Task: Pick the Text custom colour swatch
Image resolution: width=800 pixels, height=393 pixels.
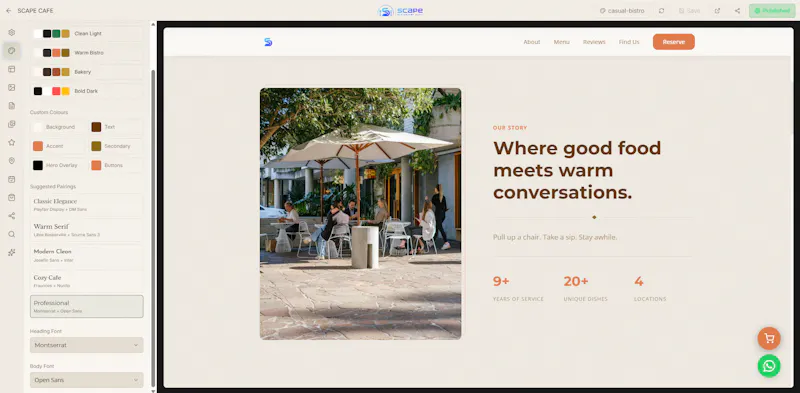Action: pyautogui.click(x=96, y=127)
